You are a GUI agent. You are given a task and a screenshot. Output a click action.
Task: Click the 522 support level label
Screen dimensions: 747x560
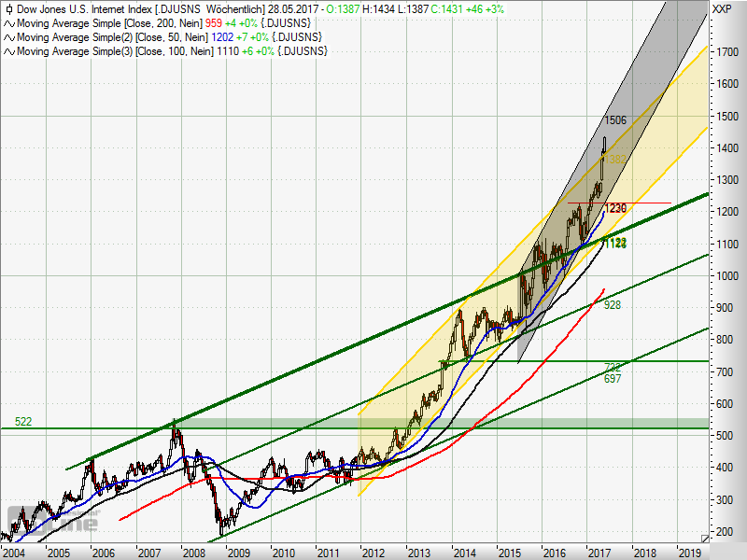(23, 422)
